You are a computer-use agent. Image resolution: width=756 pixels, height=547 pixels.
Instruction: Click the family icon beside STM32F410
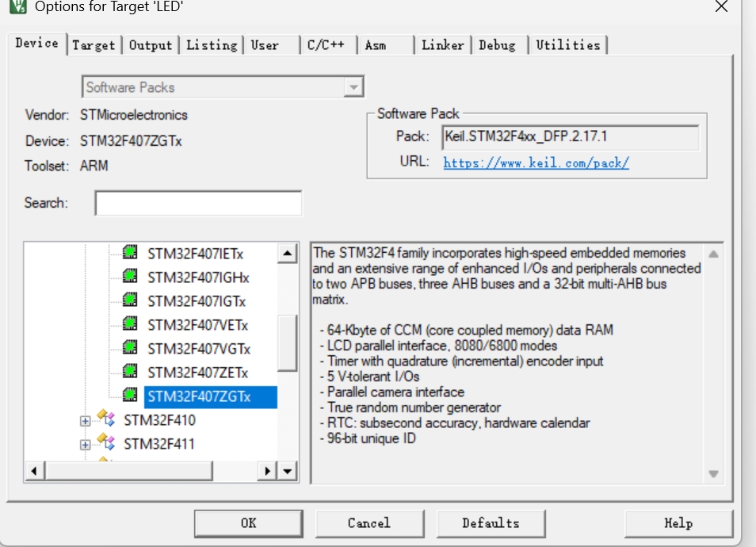[x=106, y=418]
